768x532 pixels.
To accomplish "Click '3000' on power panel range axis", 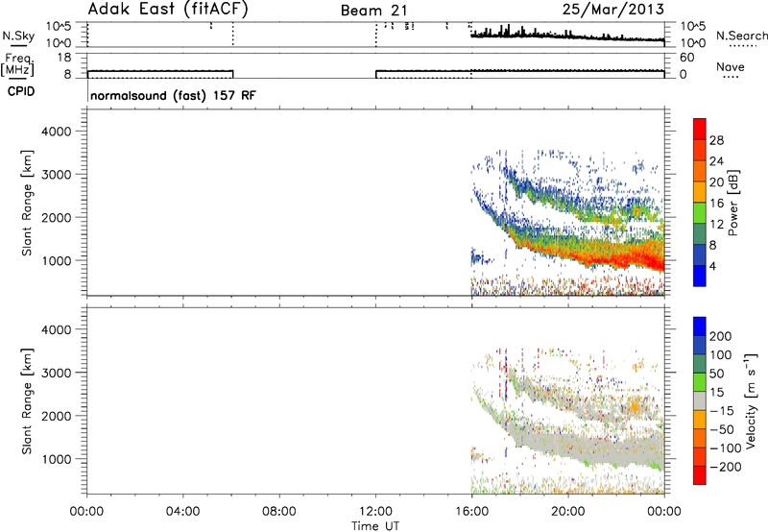I will pos(57,175).
